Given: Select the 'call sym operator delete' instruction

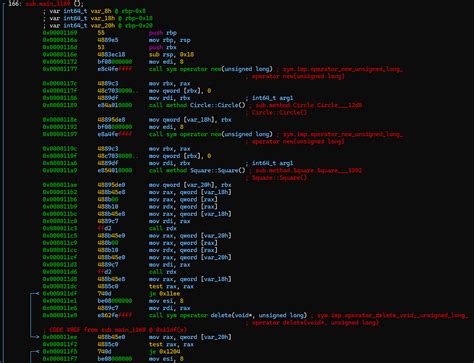Looking at the screenshot, I should (x=228, y=315).
